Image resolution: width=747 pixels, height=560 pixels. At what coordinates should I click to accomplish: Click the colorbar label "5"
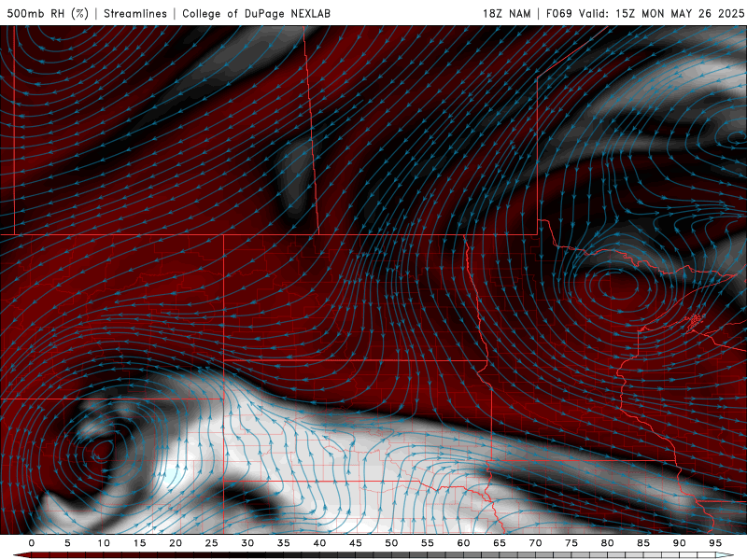67,543
